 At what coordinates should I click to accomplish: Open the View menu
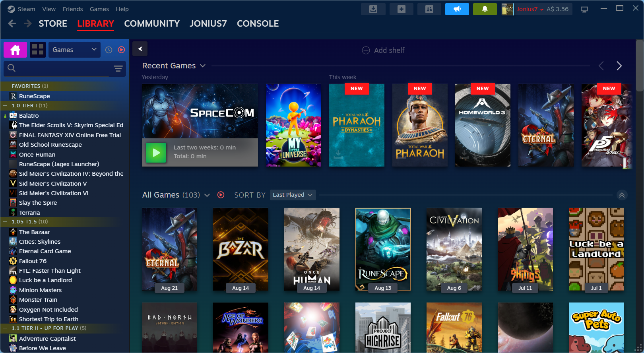pos(49,9)
